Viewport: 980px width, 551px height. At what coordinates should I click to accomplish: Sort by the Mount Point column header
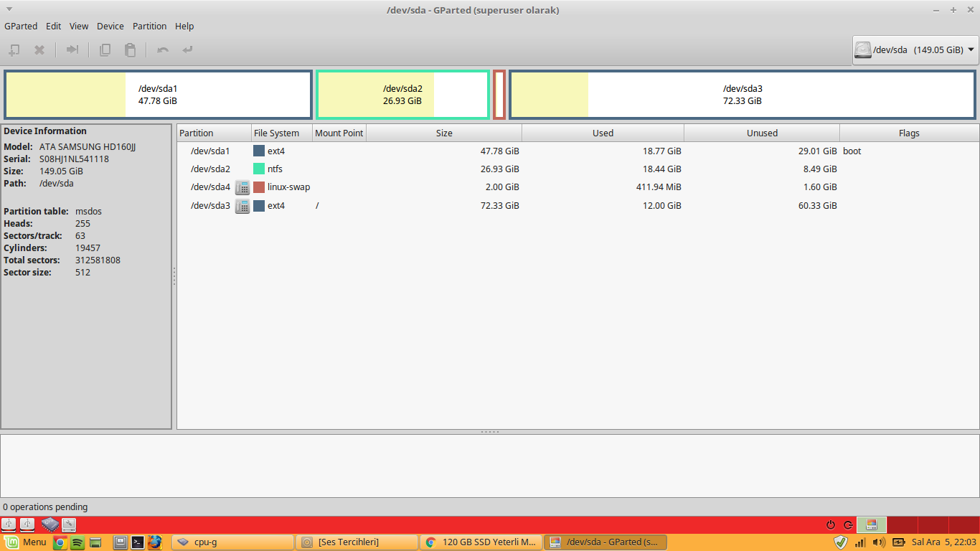point(339,133)
